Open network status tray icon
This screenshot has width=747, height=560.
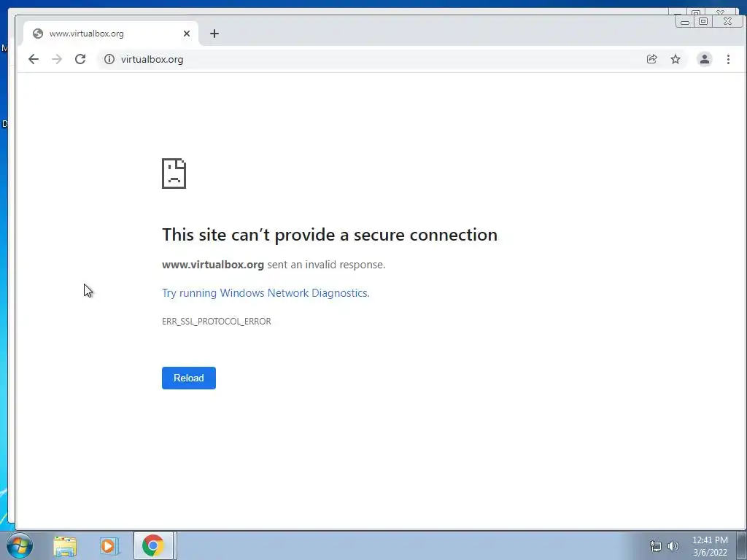click(x=656, y=546)
